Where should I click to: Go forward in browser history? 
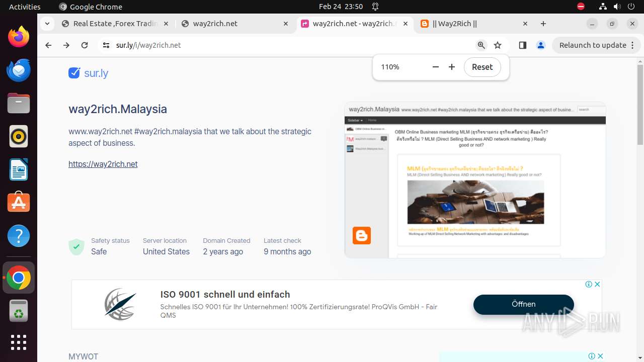(66, 45)
